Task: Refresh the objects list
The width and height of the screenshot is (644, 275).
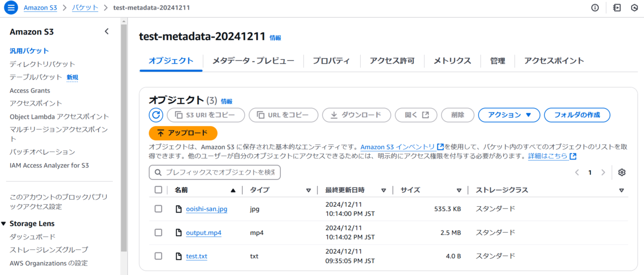Action: tap(156, 114)
